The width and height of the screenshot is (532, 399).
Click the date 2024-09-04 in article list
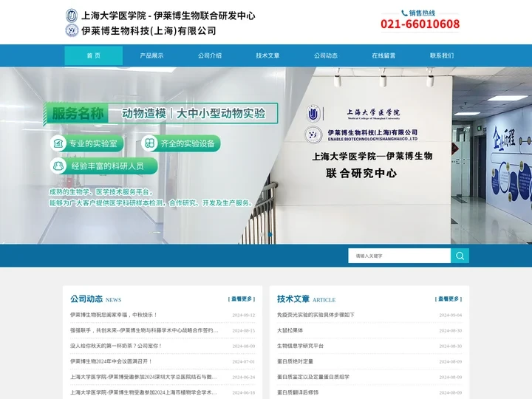(451, 316)
